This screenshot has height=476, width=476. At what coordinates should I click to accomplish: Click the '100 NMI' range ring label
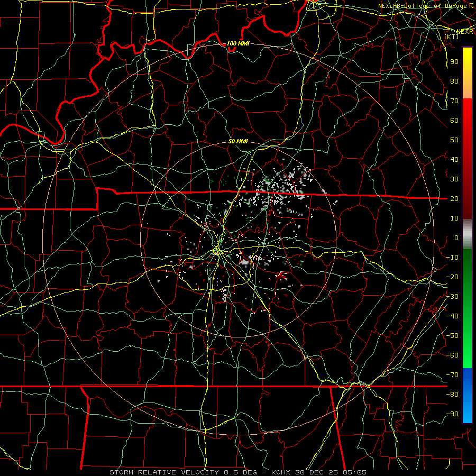coord(238,43)
